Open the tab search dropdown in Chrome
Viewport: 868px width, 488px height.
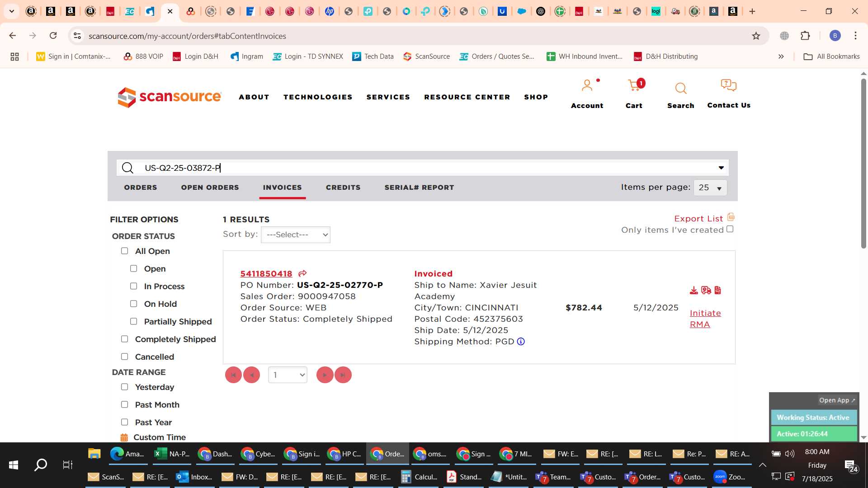(12, 11)
